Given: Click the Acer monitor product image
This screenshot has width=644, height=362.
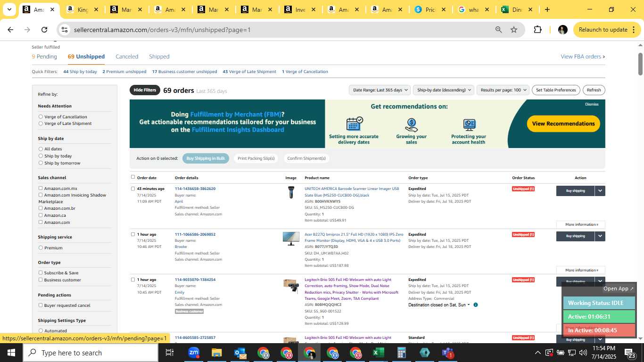Looking at the screenshot, I should (x=291, y=239).
